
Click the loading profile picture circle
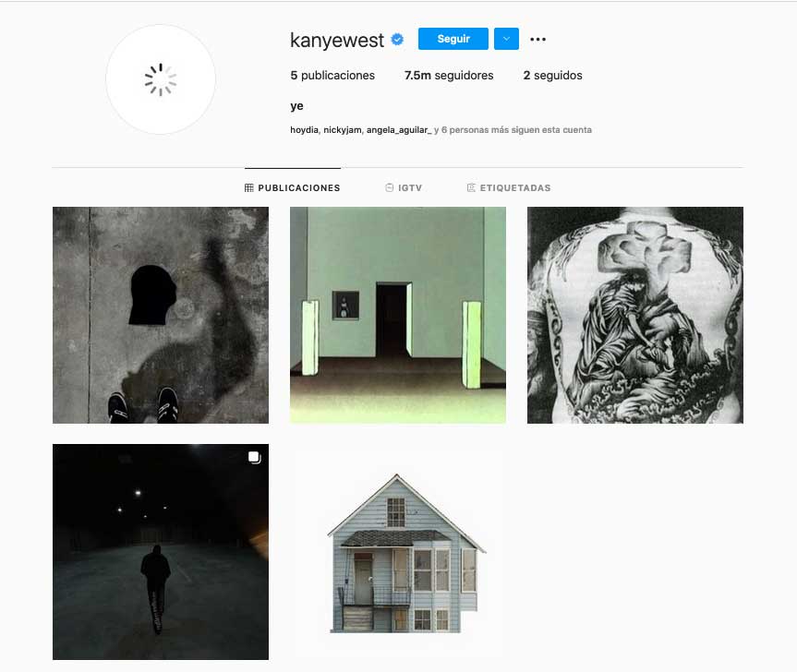click(161, 79)
